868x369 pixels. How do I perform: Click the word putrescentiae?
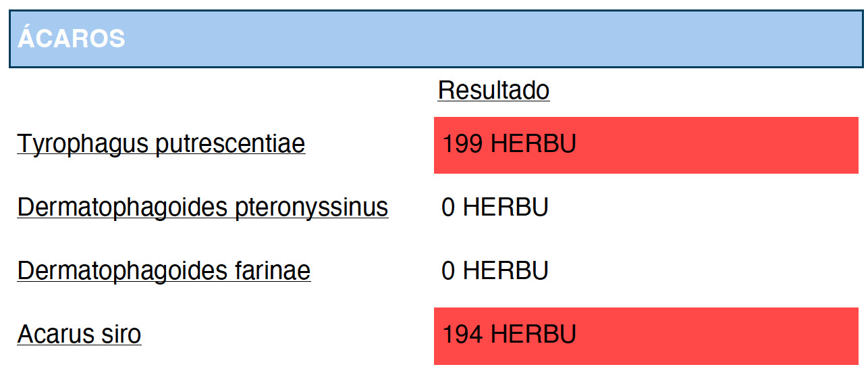point(231,144)
